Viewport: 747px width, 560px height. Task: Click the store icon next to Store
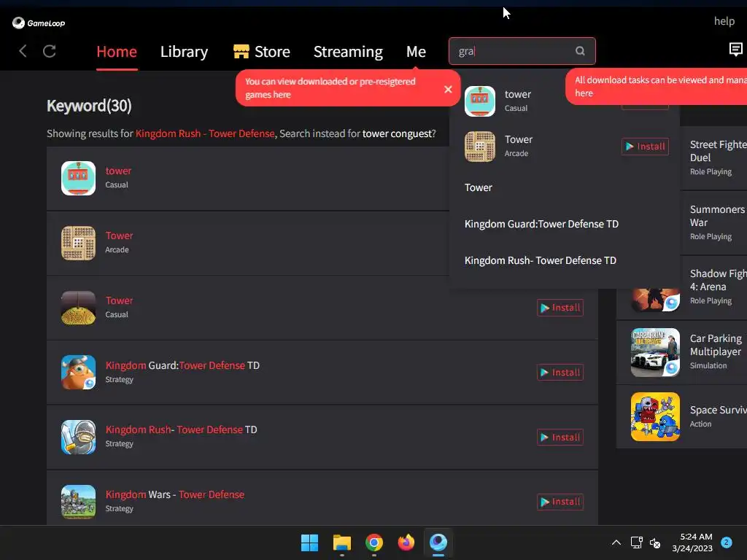241,51
